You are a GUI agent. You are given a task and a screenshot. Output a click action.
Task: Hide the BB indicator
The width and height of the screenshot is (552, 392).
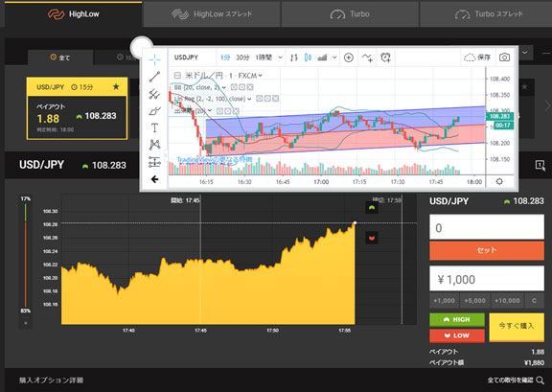pyautogui.click(x=234, y=87)
